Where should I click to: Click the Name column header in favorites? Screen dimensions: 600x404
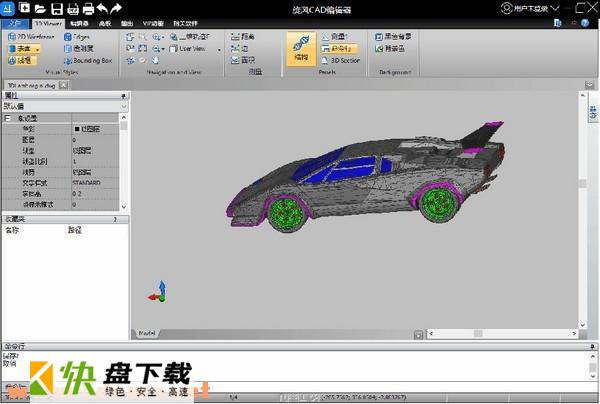(x=12, y=230)
